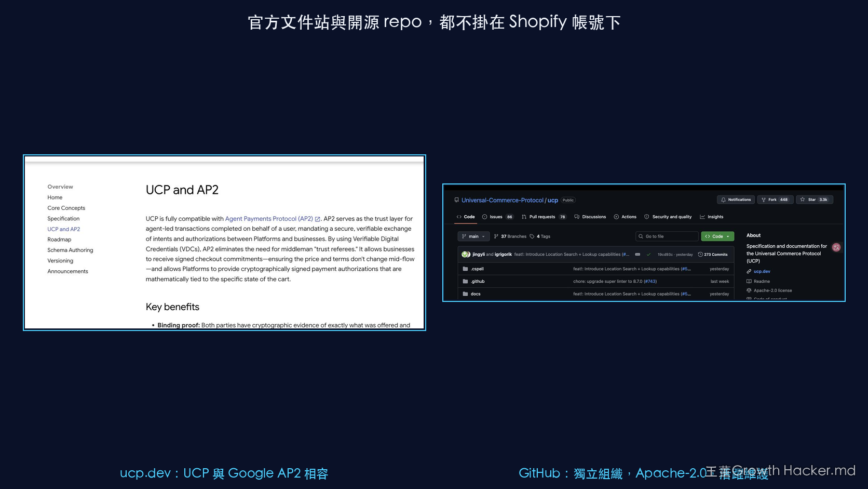Click the repository icon beside Universal-Commerce-Protocol
This screenshot has height=489, width=868.
pos(457,200)
